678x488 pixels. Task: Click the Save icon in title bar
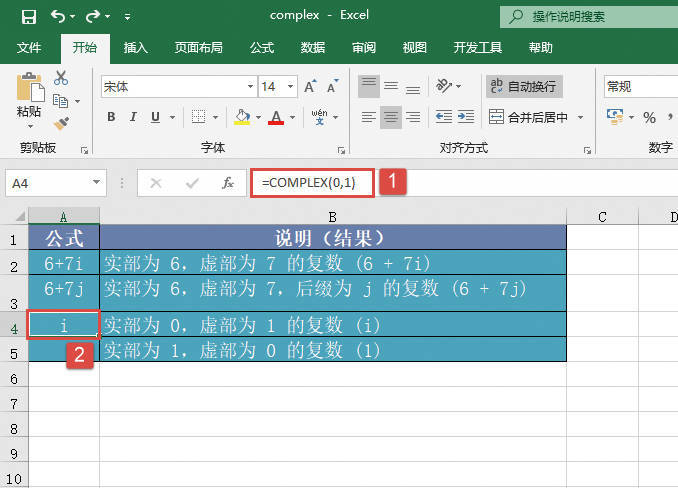pyautogui.click(x=28, y=16)
